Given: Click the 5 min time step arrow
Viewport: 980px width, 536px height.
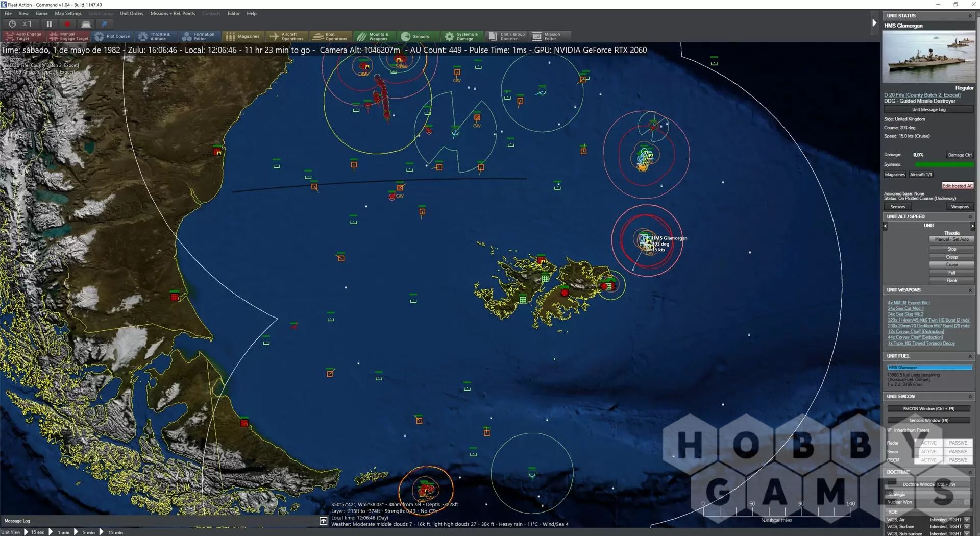Looking at the screenshot, I should pyautogui.click(x=76, y=532).
